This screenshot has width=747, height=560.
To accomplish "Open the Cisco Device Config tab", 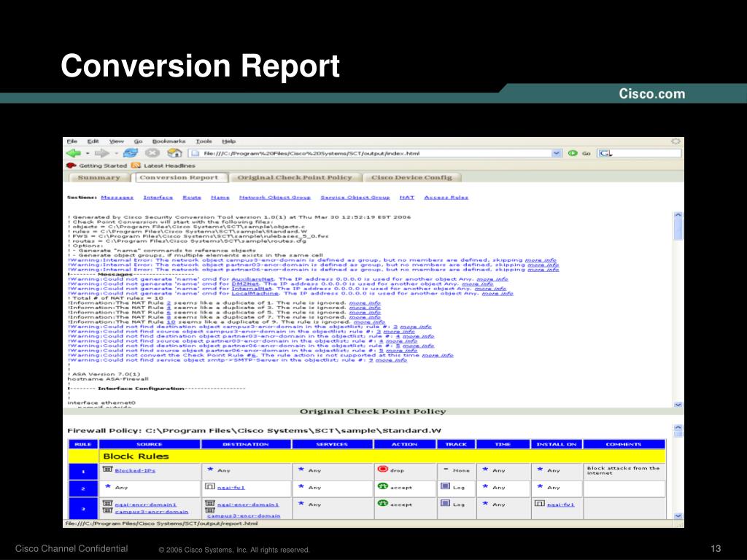I will pos(411,178).
